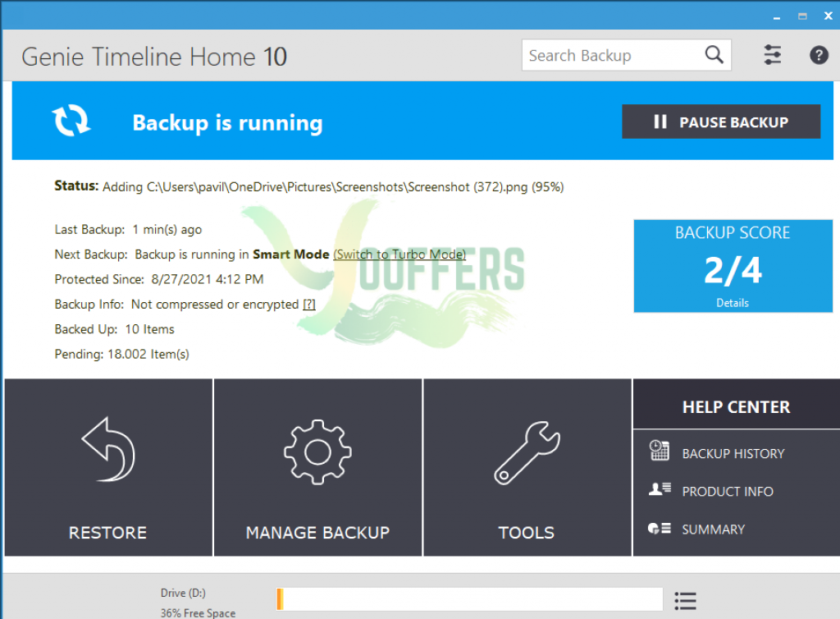Click the search magnifier icon
Screen dimensions: 840x619
(714, 55)
